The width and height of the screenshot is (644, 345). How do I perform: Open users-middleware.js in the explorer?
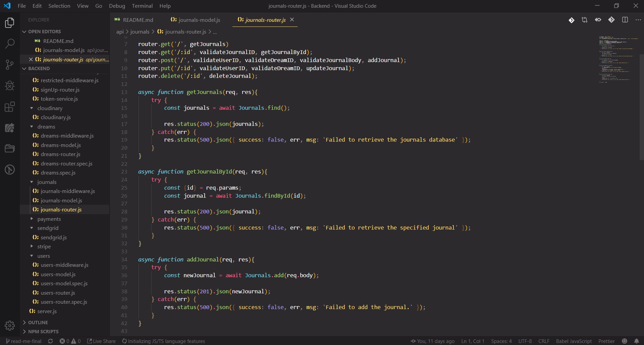[x=65, y=265]
